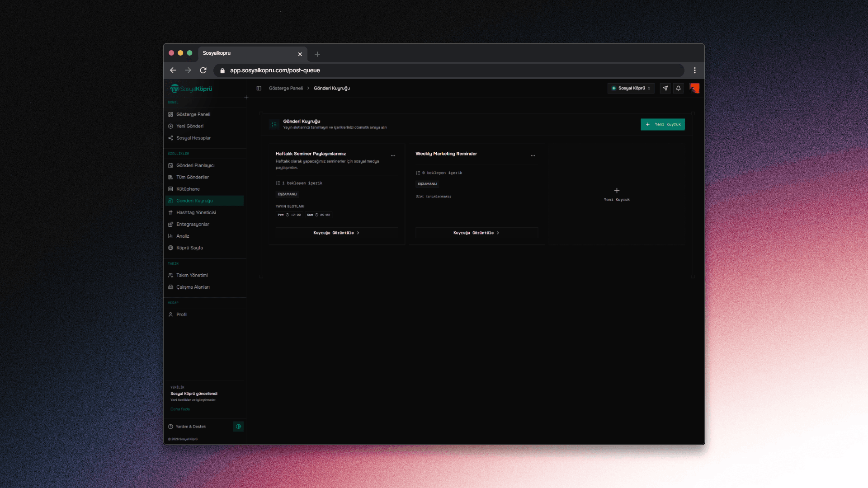
Task: Click the browser address bar URL
Action: pyautogui.click(x=275, y=70)
